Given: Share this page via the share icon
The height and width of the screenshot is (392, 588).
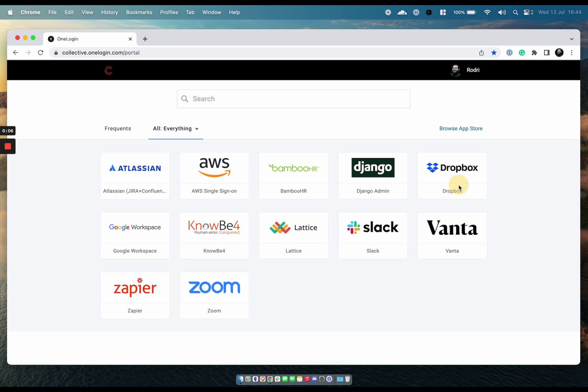Looking at the screenshot, I should 481,53.
